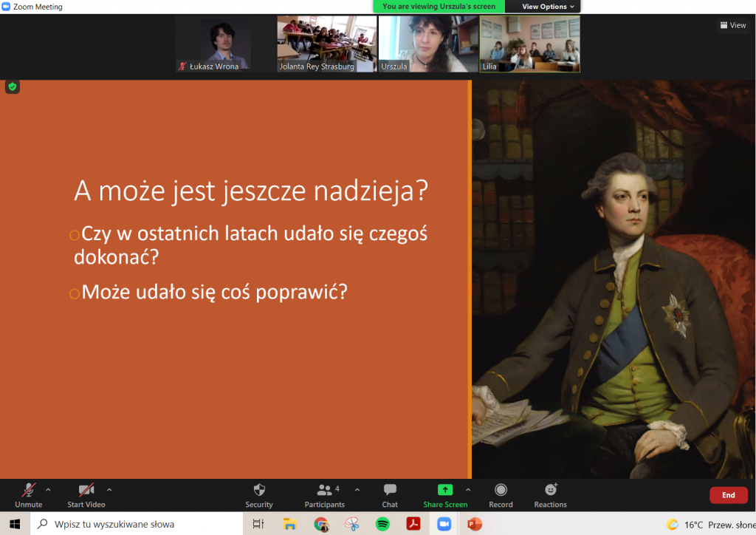
Task: Click the red End meeting button
Action: (x=728, y=495)
